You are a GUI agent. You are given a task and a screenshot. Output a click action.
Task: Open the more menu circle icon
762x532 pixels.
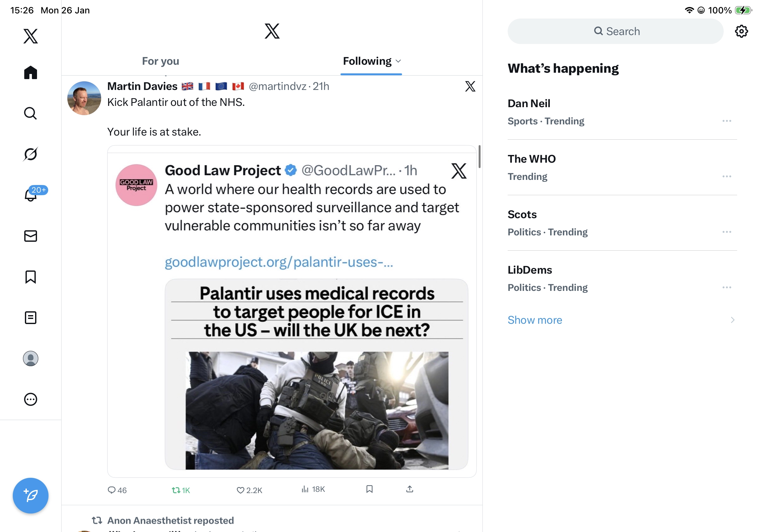[31, 399]
